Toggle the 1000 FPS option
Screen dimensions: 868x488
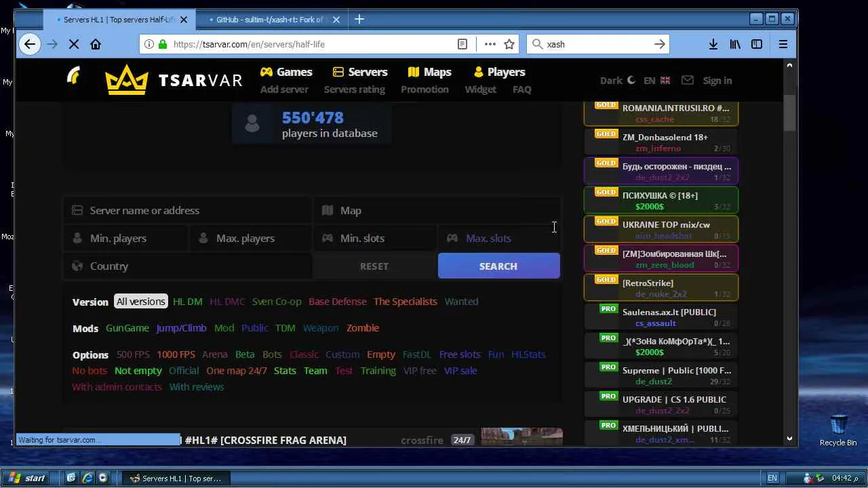176,354
